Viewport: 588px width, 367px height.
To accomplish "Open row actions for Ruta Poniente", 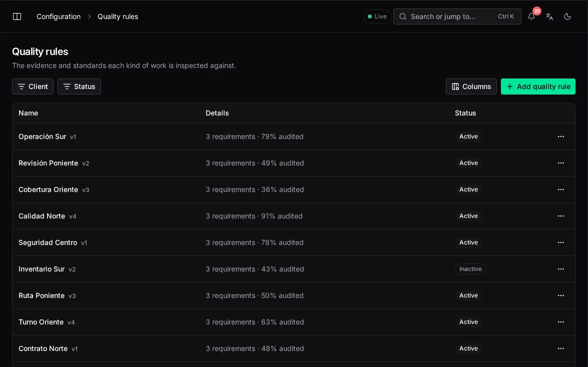I will point(560,295).
